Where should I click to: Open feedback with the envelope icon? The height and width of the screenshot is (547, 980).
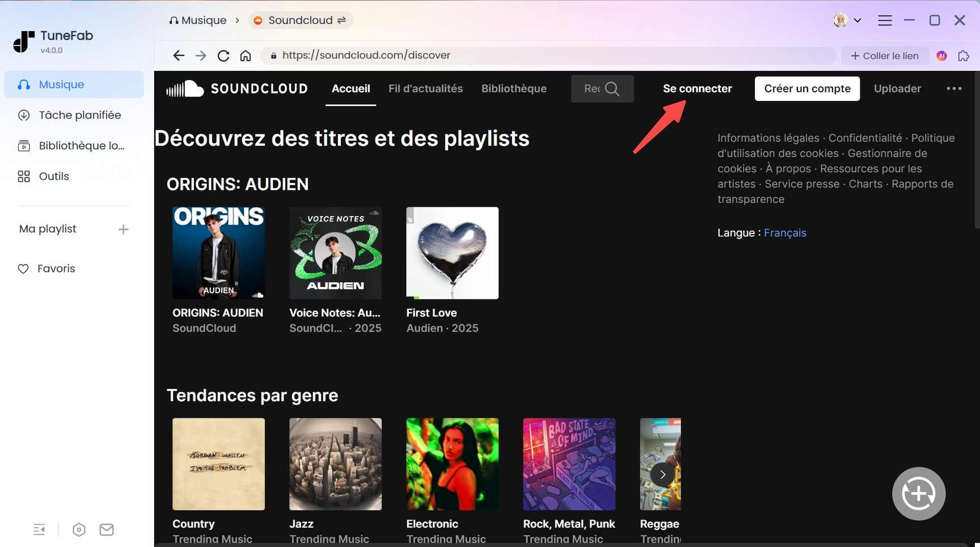coord(106,529)
